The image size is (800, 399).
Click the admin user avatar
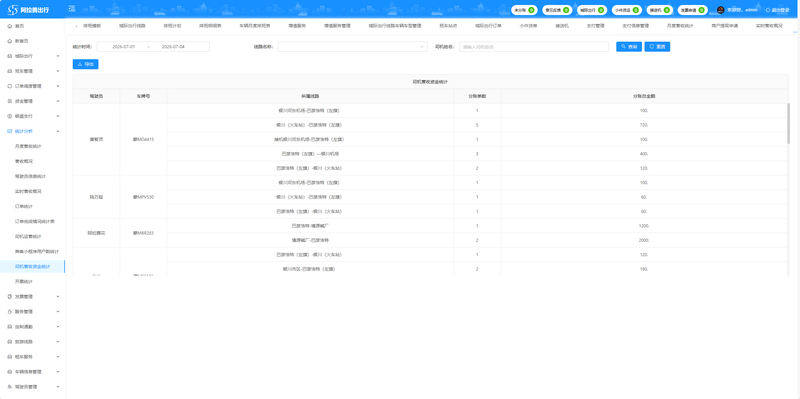coord(720,10)
